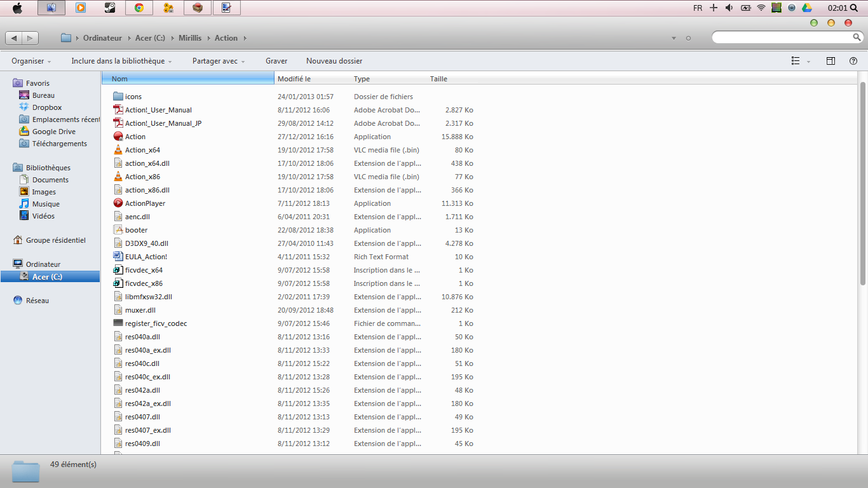The image size is (868, 488).
Task: Open the Musique library
Action: point(46,204)
